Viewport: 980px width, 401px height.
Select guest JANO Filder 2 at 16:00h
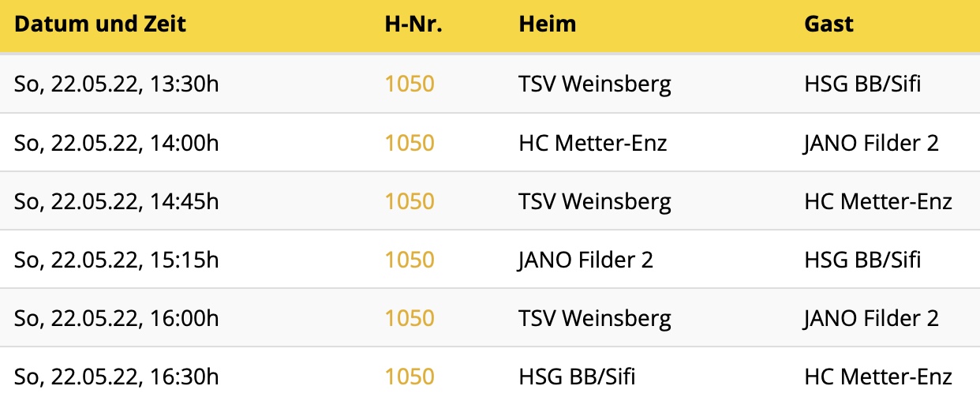pos(871,318)
